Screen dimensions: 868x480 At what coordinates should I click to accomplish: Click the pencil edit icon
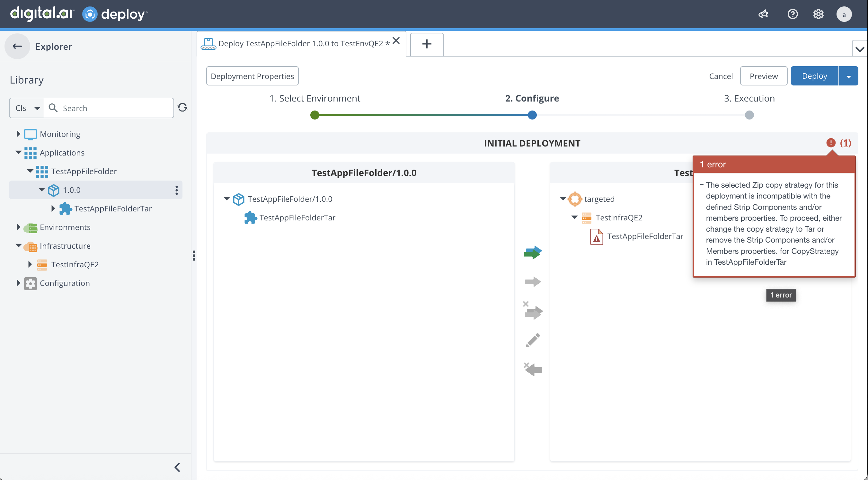tap(532, 340)
